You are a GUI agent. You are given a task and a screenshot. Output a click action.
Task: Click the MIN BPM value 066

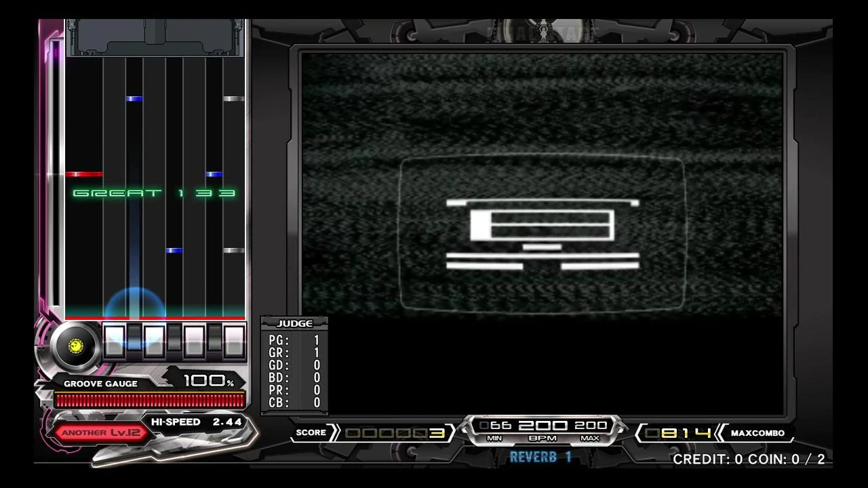(x=495, y=426)
